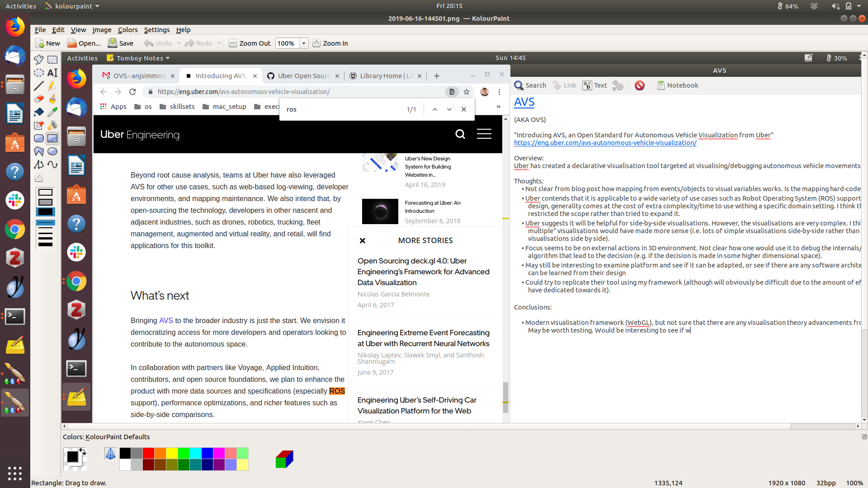The height and width of the screenshot is (488, 868).
Task: Pick the thickest line width option
Action: 45,244
